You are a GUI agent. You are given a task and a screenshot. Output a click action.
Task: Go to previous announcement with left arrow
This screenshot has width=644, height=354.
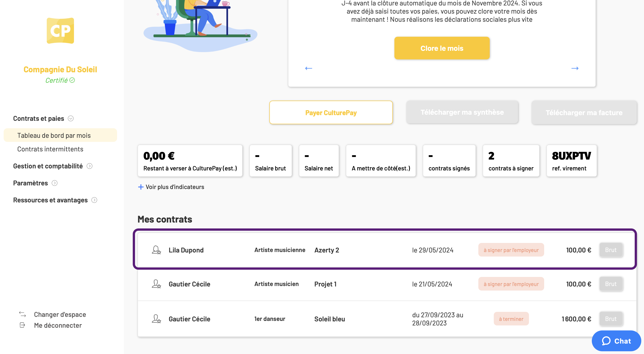309,68
